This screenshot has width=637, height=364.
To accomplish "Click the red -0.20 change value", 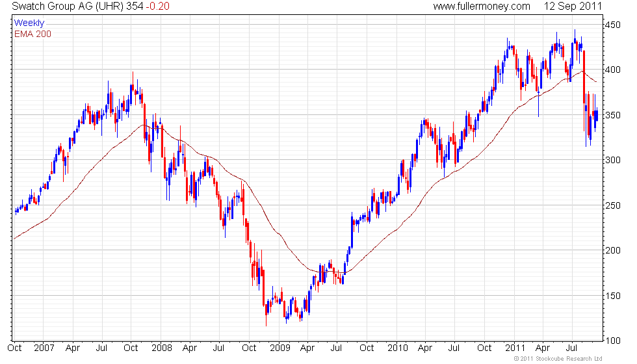I will click(x=158, y=6).
